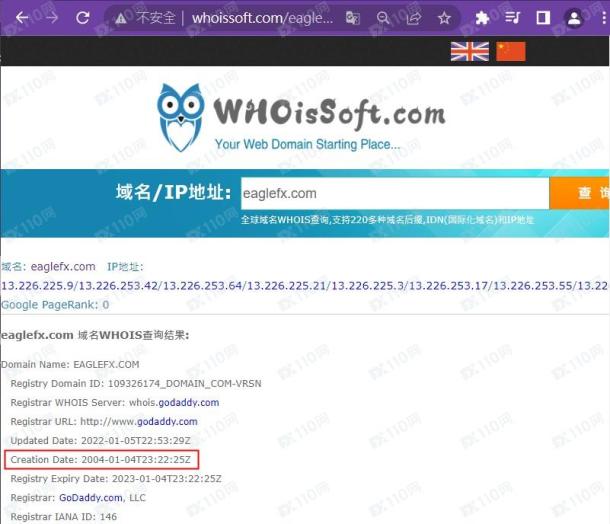Select the Registry Domain ID line

(136, 384)
